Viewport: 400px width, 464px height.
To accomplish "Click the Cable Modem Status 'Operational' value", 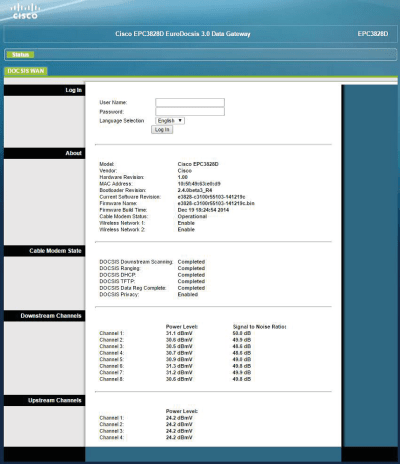I will point(192,216).
